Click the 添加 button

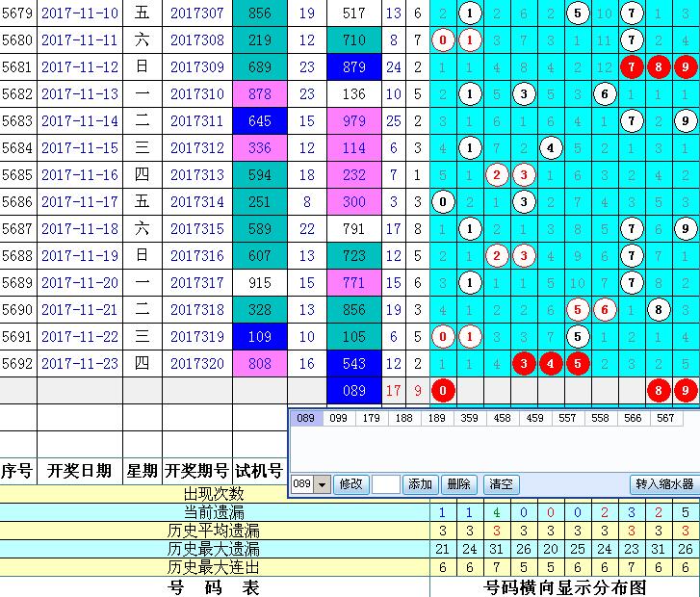[421, 484]
